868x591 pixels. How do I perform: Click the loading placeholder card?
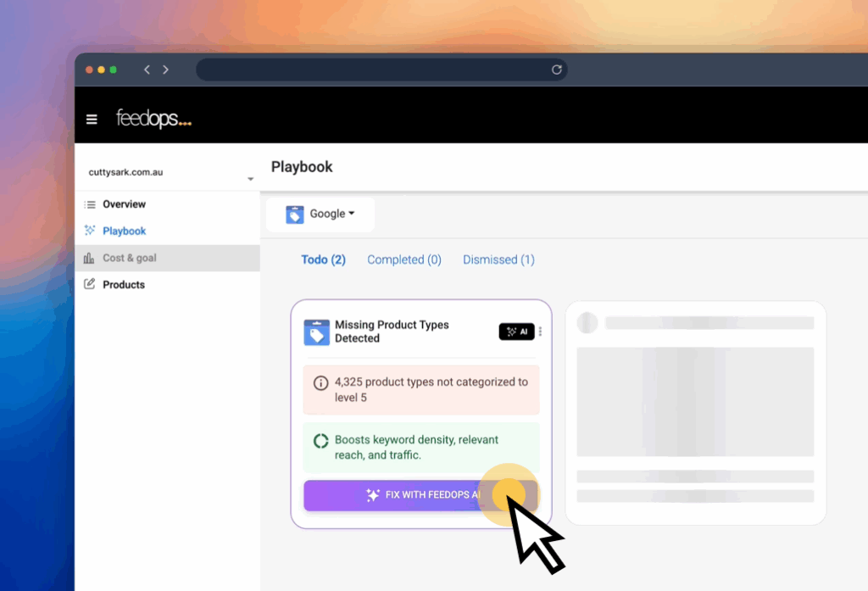696,413
